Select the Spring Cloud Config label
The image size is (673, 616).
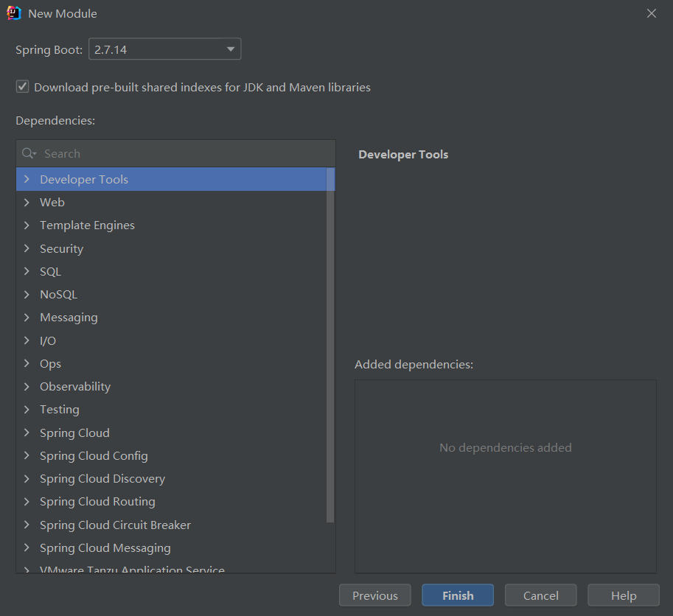(94, 456)
